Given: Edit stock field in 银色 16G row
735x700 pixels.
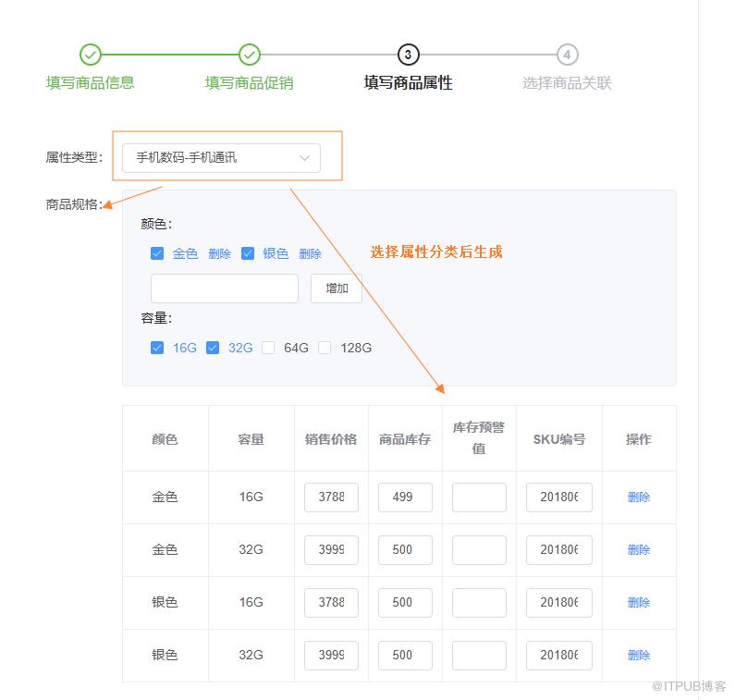Looking at the screenshot, I should (x=406, y=603).
